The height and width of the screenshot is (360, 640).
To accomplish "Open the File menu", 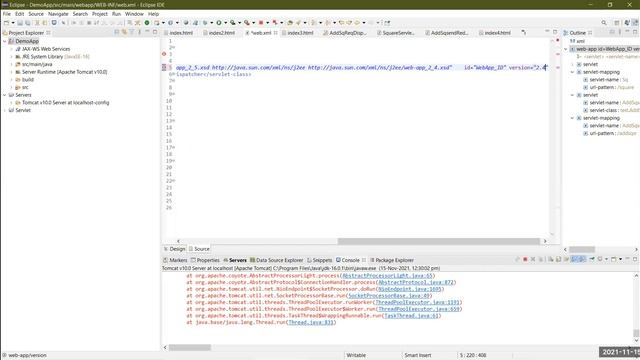I will click(x=7, y=14).
